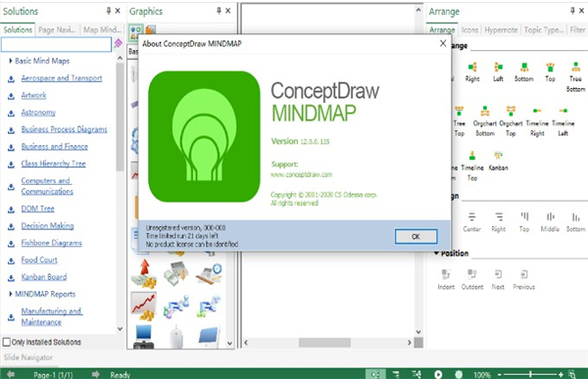This screenshot has width=588, height=379.
Task: Download the Decision Making solution icon
Action: (x=11, y=226)
